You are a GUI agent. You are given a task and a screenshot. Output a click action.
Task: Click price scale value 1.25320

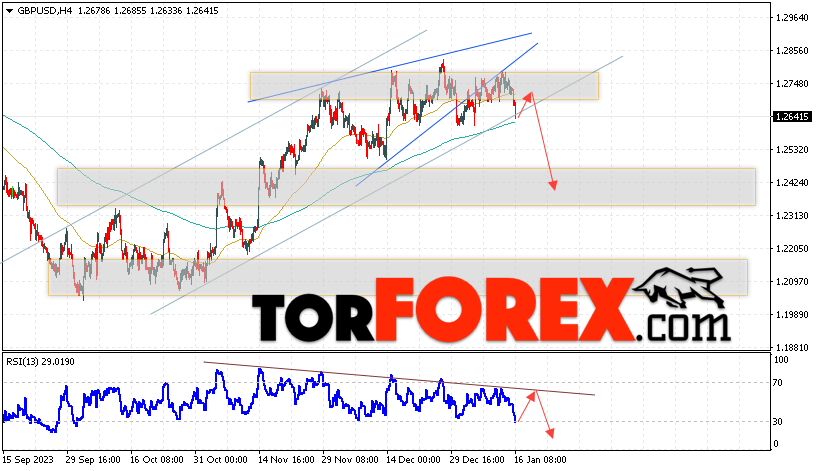point(792,149)
